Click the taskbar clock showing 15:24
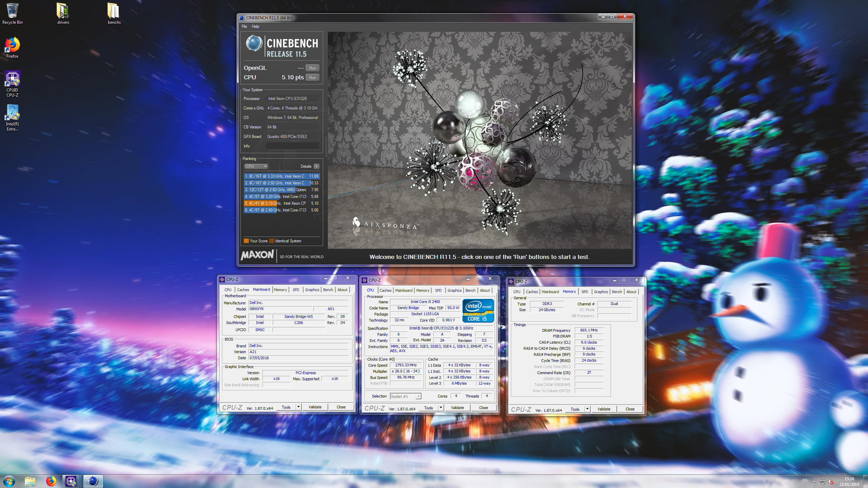The image size is (868, 488). 849,482
